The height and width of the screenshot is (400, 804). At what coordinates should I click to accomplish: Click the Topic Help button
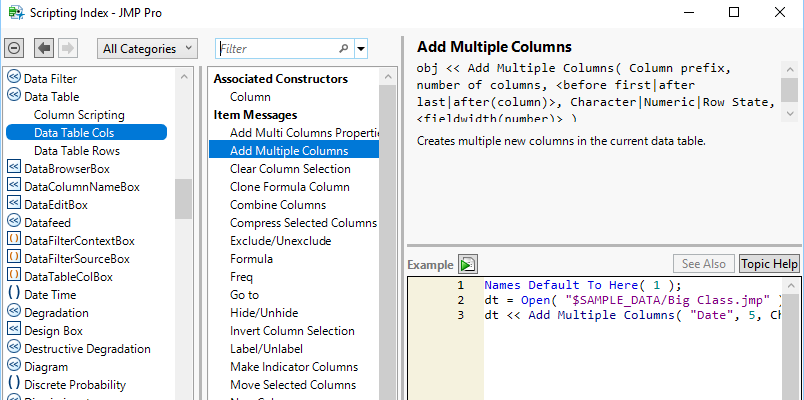[x=769, y=264]
